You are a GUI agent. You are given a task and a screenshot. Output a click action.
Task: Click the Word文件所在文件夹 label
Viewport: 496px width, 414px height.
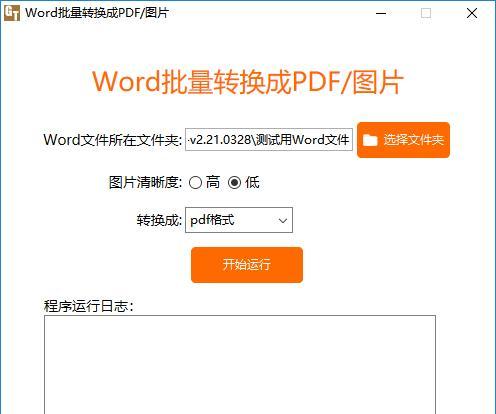113,140
